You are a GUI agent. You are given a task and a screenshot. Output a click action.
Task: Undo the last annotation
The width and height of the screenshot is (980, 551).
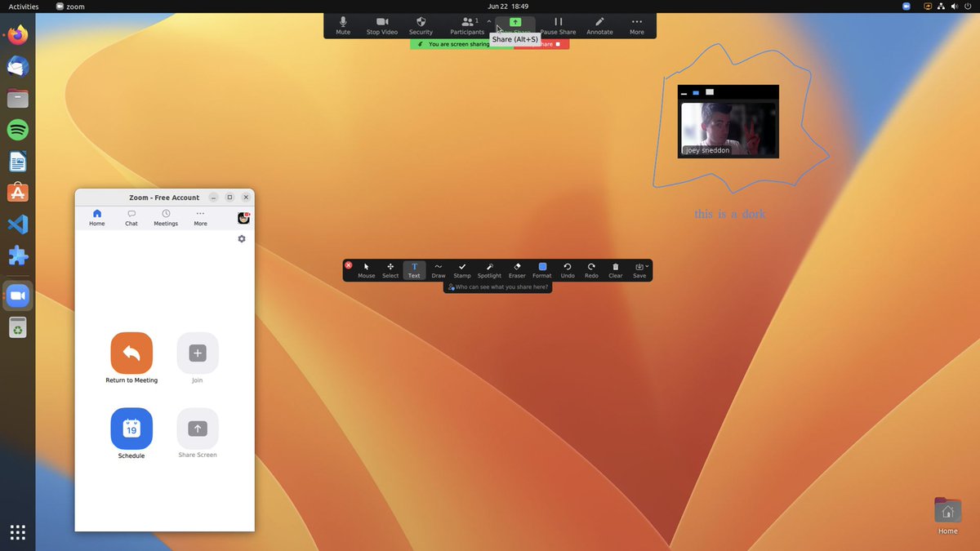[x=567, y=269]
